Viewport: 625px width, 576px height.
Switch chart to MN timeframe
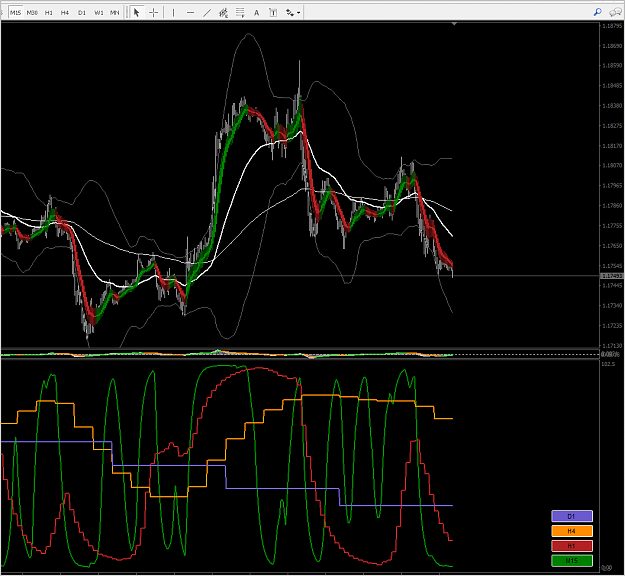tap(114, 13)
